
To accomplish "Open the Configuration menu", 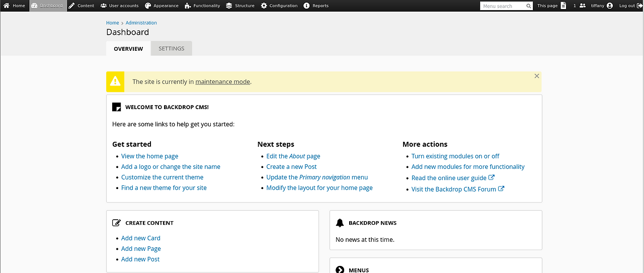I will (x=279, y=6).
